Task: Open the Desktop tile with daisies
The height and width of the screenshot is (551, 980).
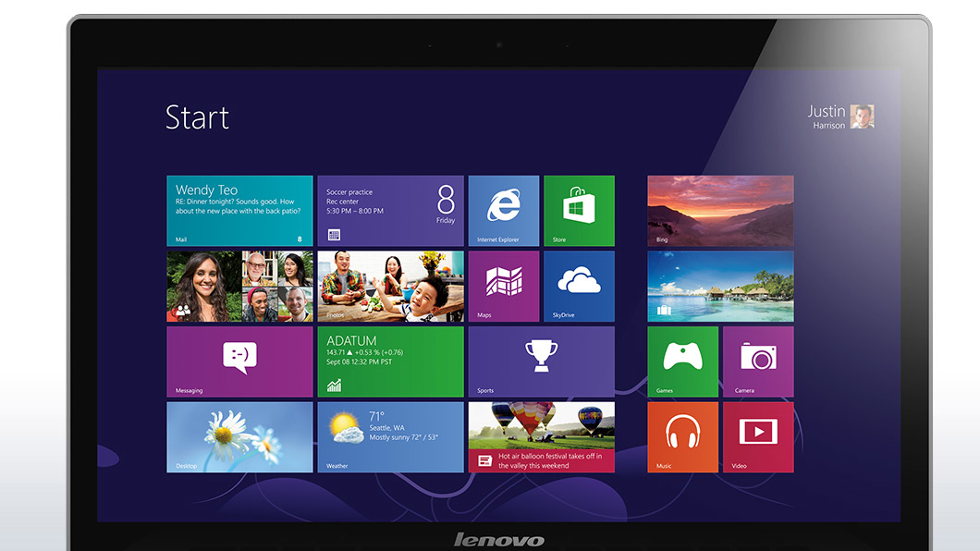Action: pos(239,437)
